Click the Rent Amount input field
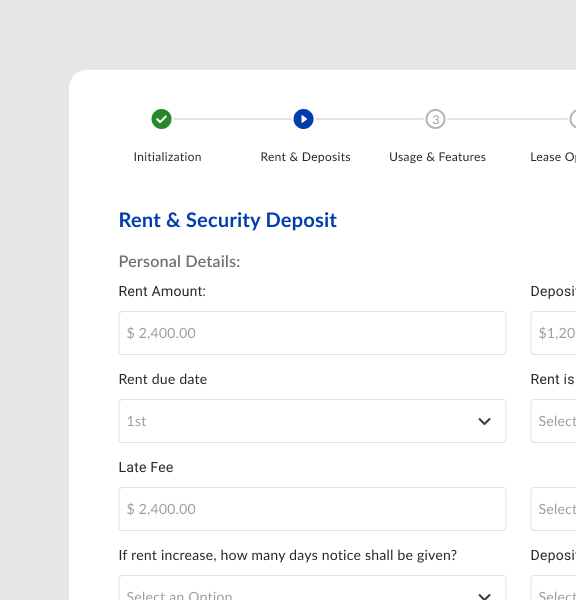 coord(312,333)
